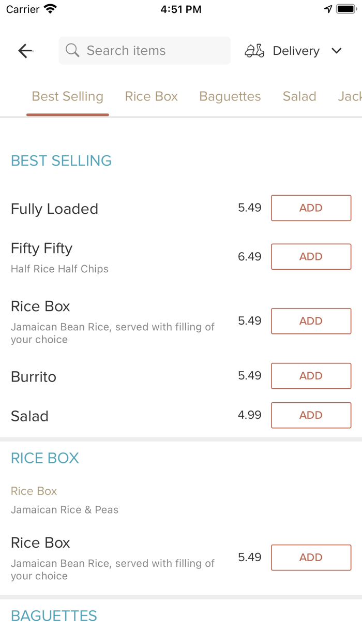Add Rice Box under Best Selling
362x644 pixels.
point(311,321)
